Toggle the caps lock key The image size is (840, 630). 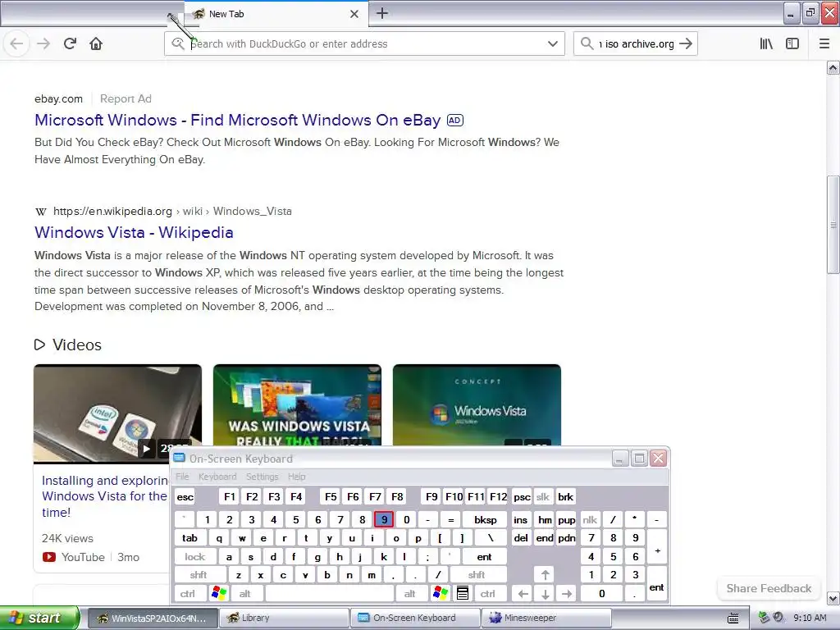click(195, 557)
